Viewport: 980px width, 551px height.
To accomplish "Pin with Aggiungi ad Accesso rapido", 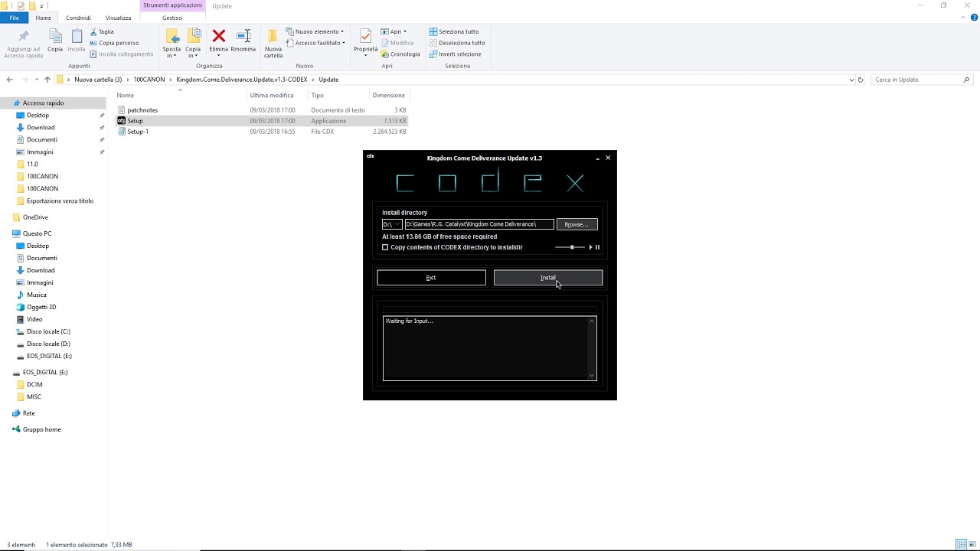I will (23, 44).
